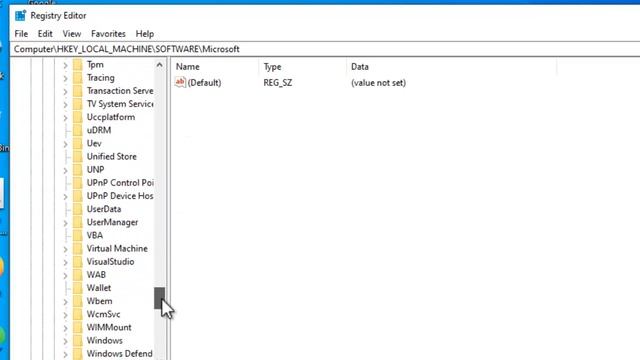Screen dimensions: 640x360
Task: Click the Uccplatform folder icon
Action: coord(78,117)
